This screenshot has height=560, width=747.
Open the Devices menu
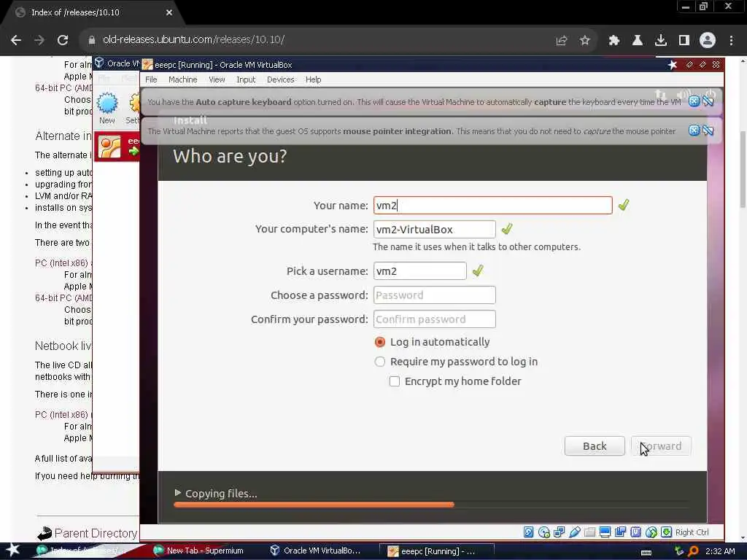[281, 79]
